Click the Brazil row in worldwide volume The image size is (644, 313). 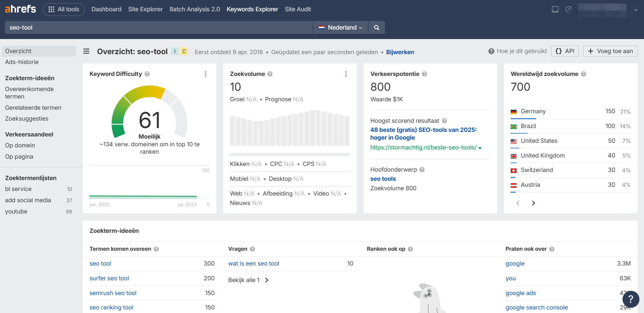click(x=570, y=126)
